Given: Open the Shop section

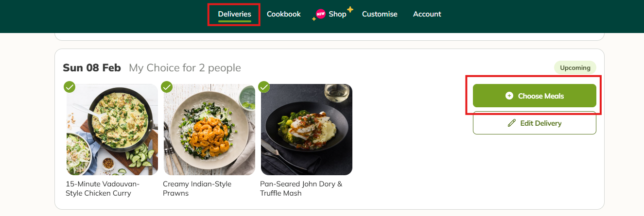Looking at the screenshot, I should (337, 14).
